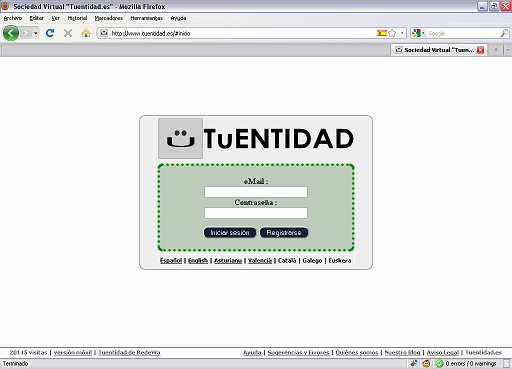Viewport: 512px width, 369px height.
Task: Select the Sociedad Virtual tab
Action: [439, 50]
